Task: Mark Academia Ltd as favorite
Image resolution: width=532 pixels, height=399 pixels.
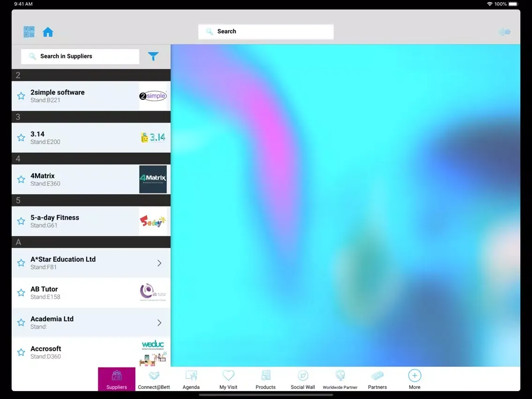Action: (21, 323)
